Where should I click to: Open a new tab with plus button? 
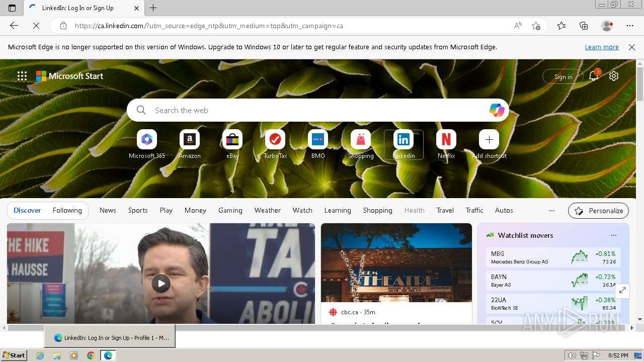pos(153,8)
